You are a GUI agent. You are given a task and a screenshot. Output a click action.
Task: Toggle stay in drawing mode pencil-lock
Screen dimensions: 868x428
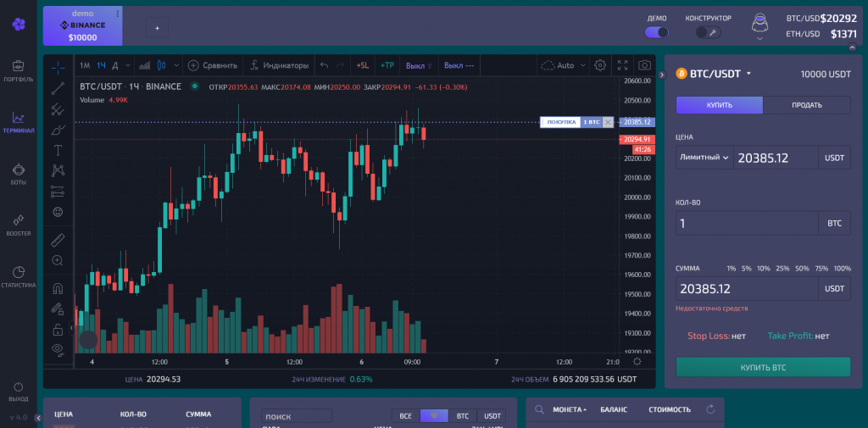pyautogui.click(x=58, y=308)
